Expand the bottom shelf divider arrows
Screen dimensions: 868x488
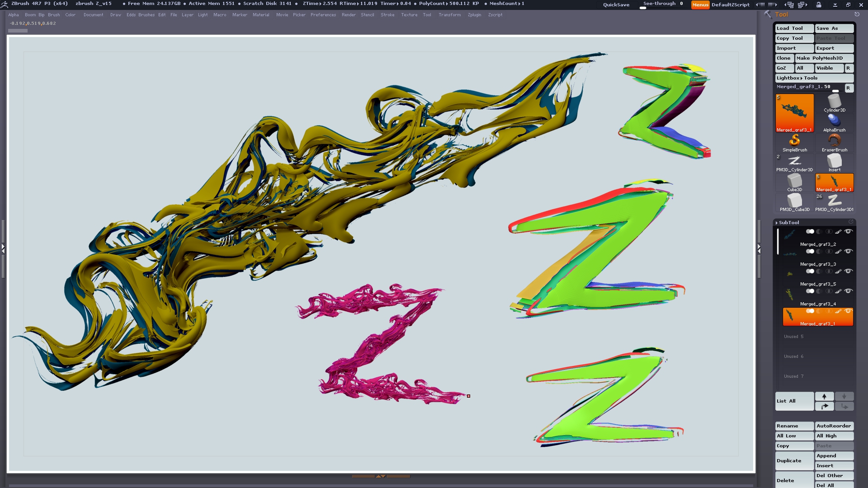(381, 476)
